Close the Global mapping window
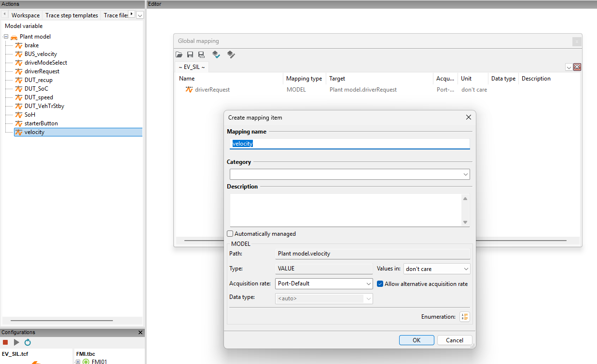Viewport: 597px width, 364px height. coord(577,41)
